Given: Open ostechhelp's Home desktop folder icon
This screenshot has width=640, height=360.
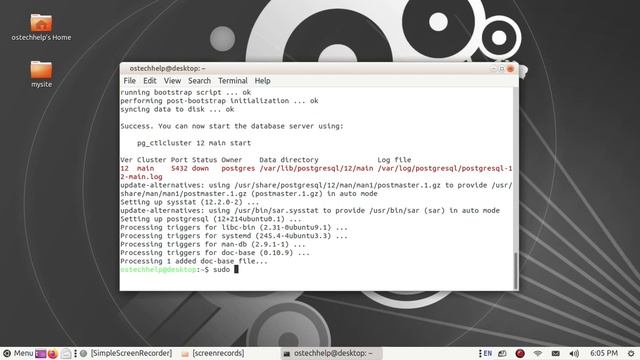Looking at the screenshot, I should [x=41, y=27].
